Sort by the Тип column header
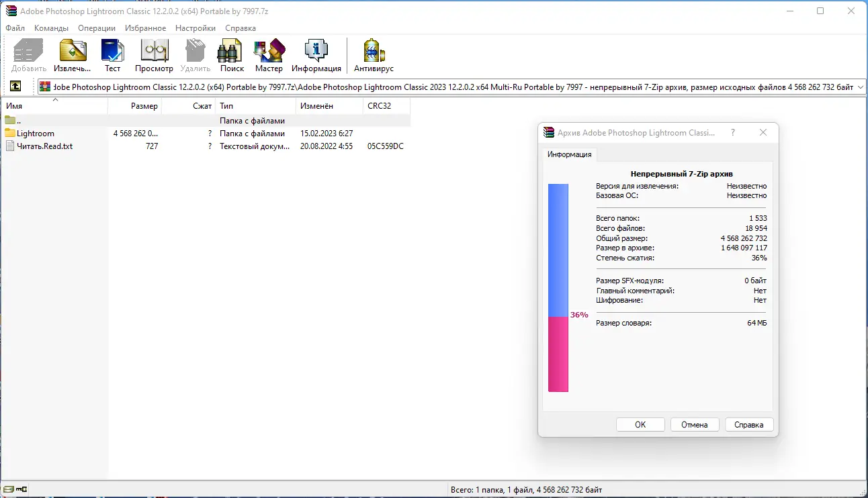The width and height of the screenshot is (868, 498). point(256,106)
